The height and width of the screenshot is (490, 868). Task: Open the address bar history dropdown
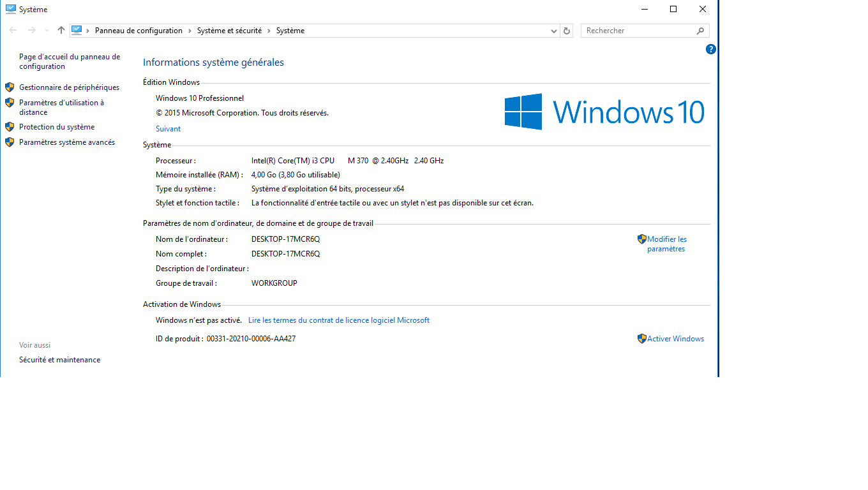(554, 31)
